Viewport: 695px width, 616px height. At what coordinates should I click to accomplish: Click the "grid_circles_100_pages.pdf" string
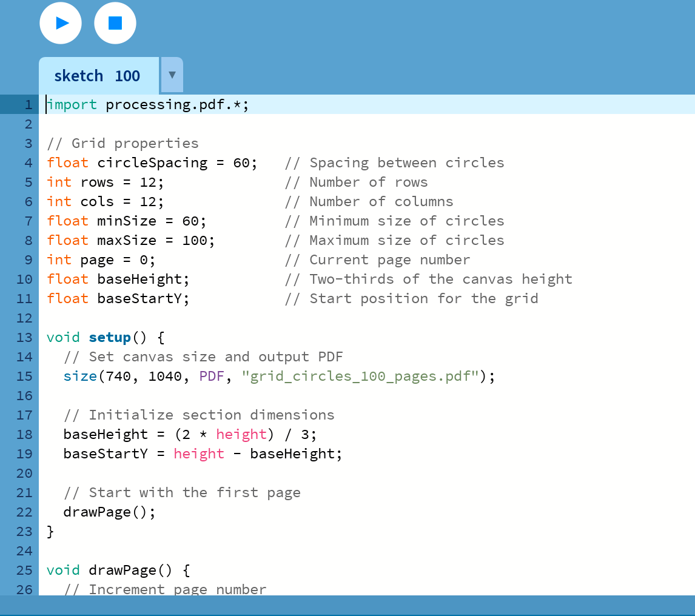(x=360, y=377)
